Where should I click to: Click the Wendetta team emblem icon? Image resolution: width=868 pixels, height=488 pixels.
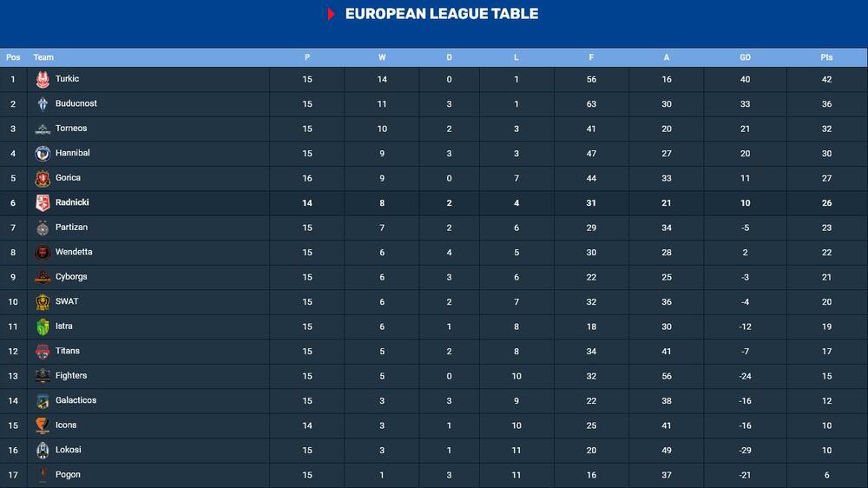point(43,253)
